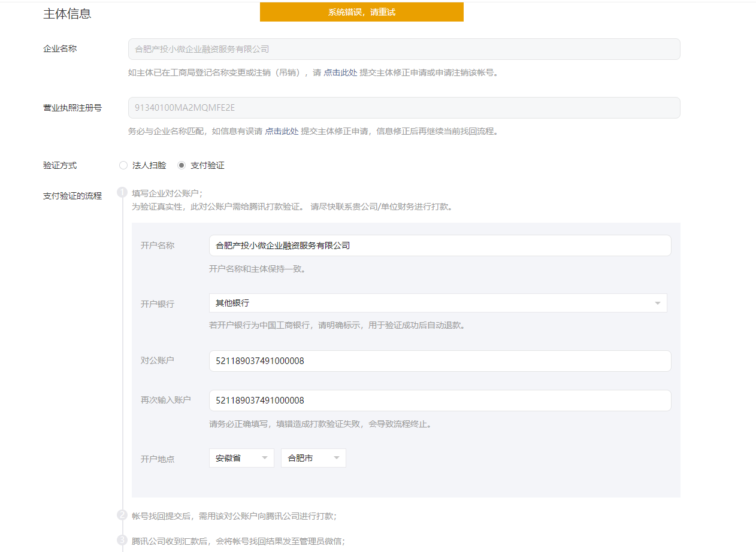Click step text 填写企业对公账户；

point(167,193)
